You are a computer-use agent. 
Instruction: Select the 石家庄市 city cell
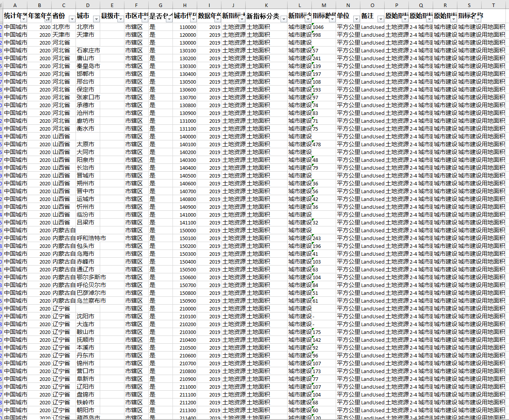tap(88, 50)
